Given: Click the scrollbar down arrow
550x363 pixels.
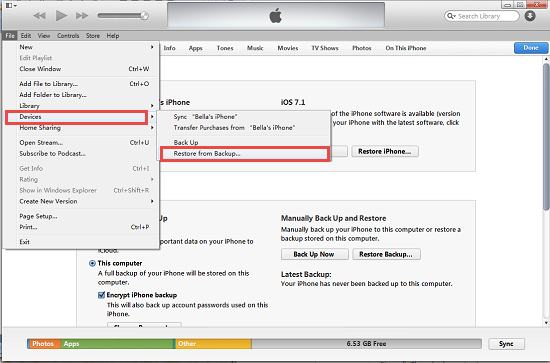Looking at the screenshot, I should coord(546,323).
